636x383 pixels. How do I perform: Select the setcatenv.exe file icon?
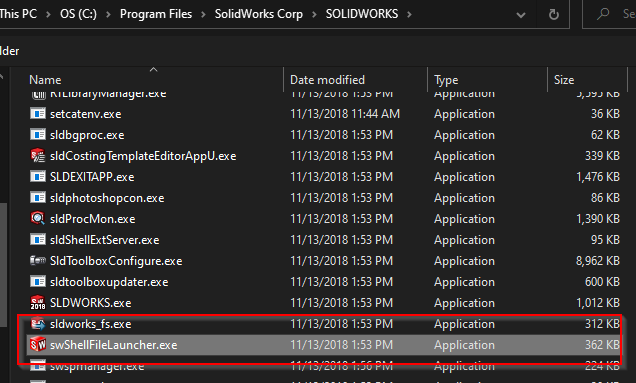pos(38,114)
